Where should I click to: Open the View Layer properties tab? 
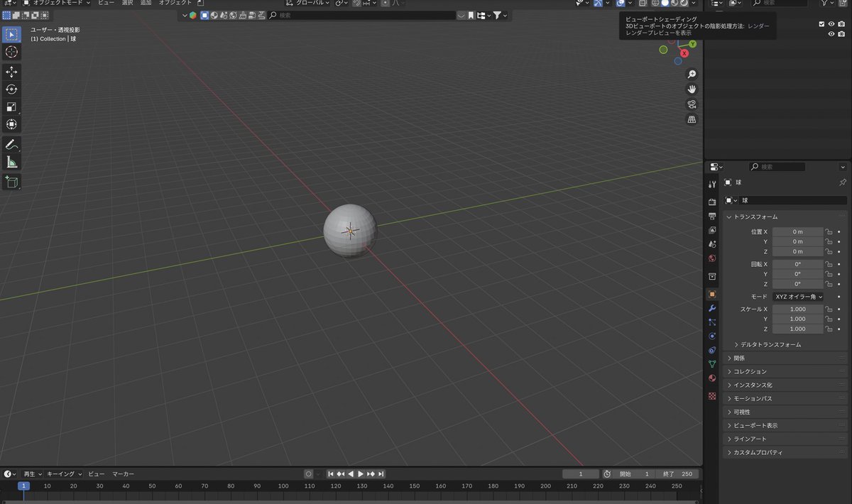pos(712,230)
